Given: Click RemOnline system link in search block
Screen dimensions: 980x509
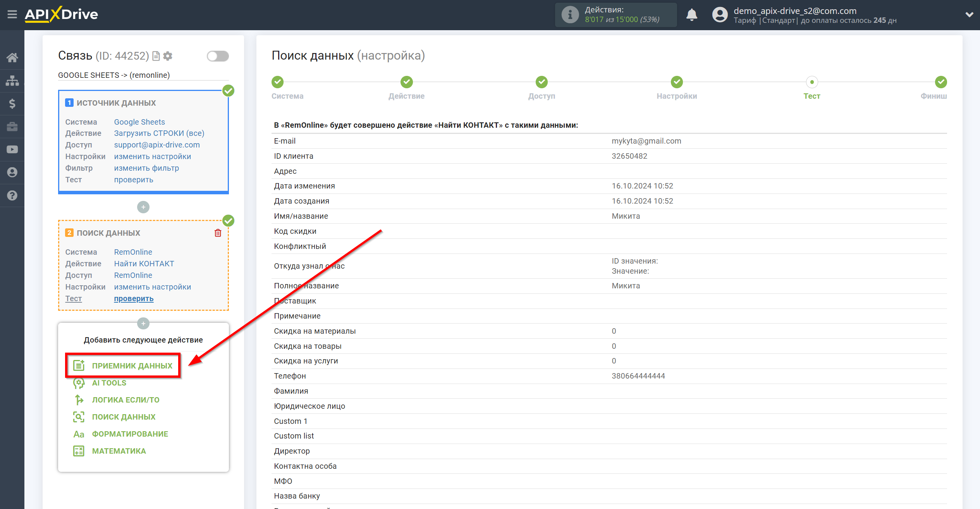Looking at the screenshot, I should [133, 252].
